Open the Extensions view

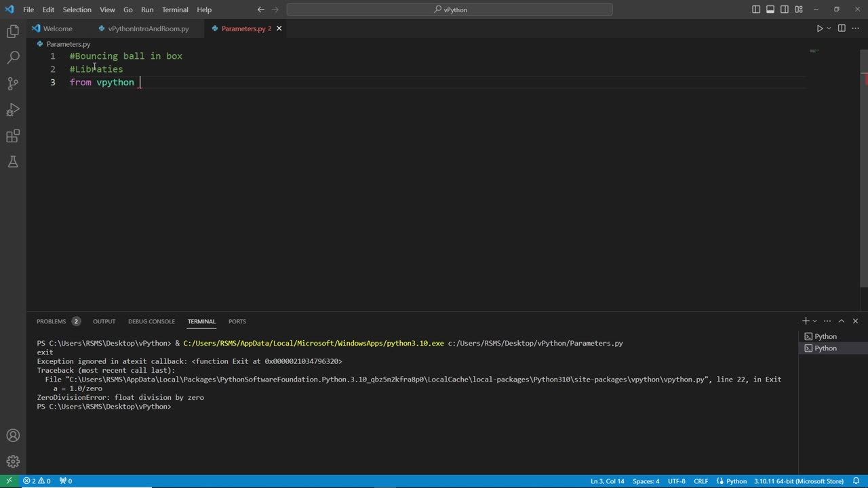13,136
